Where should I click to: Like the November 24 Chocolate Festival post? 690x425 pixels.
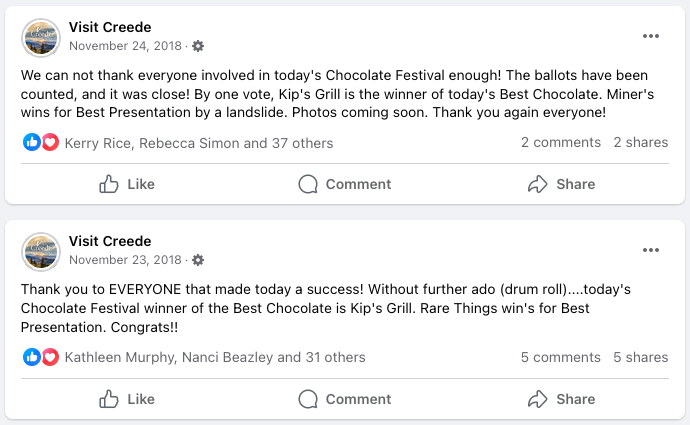click(x=127, y=184)
